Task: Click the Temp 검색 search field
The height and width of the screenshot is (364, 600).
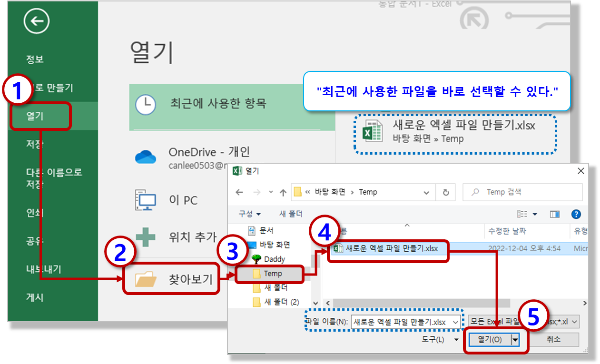Action: click(523, 192)
